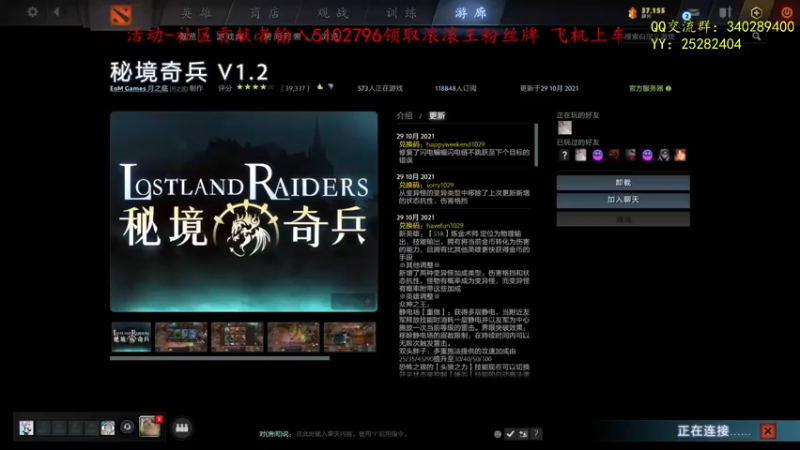Click the 正在连接 connecting status text
The width and height of the screenshot is (800, 450).
(x=713, y=432)
